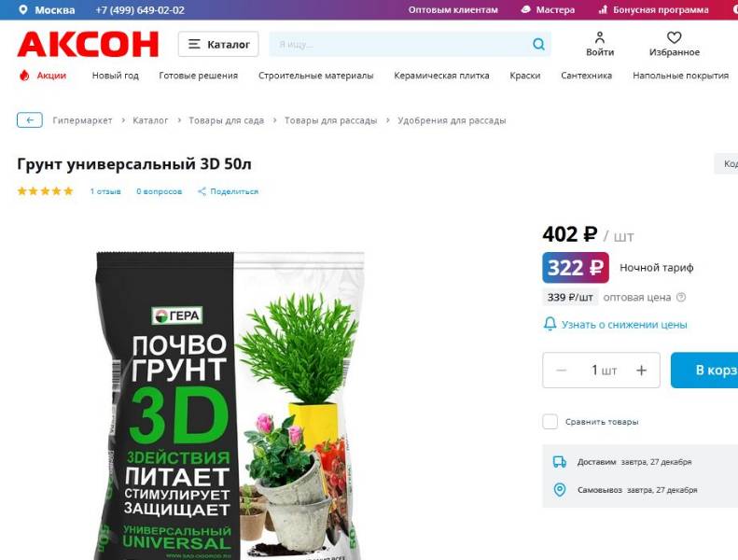The image size is (738, 560).
Task: Open the Каталог dropdown menu
Action: point(218,44)
